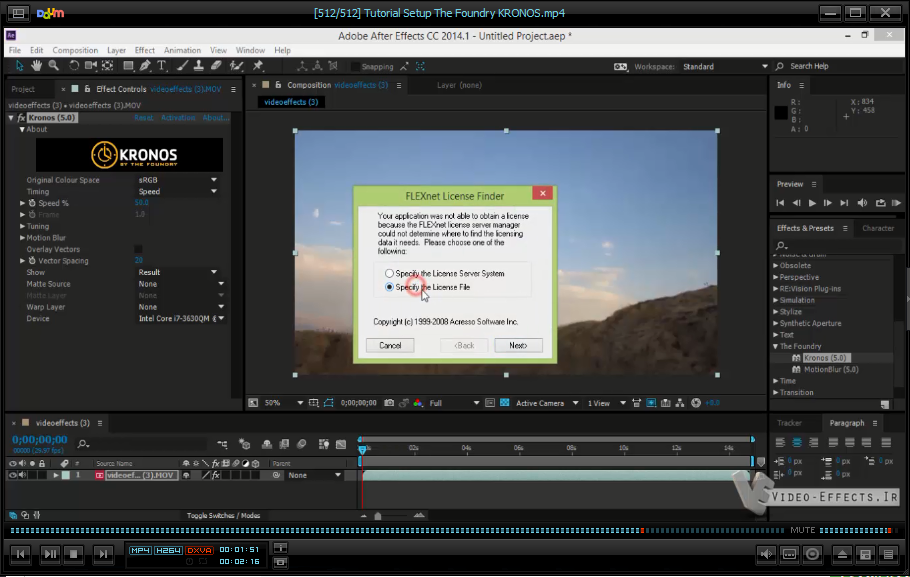Play the composition from the Preview panel
The width and height of the screenshot is (910, 577).
tap(812, 203)
